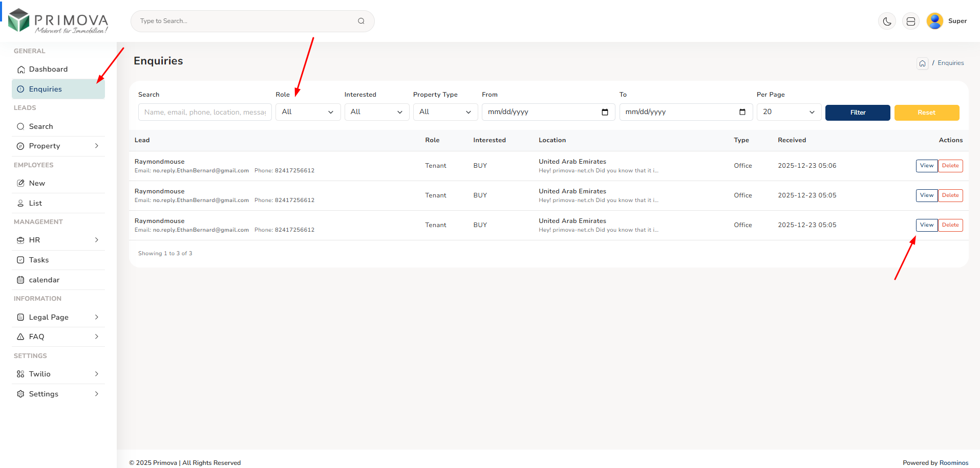Open the Interested filter dropdown
980x468 pixels.
(376, 112)
